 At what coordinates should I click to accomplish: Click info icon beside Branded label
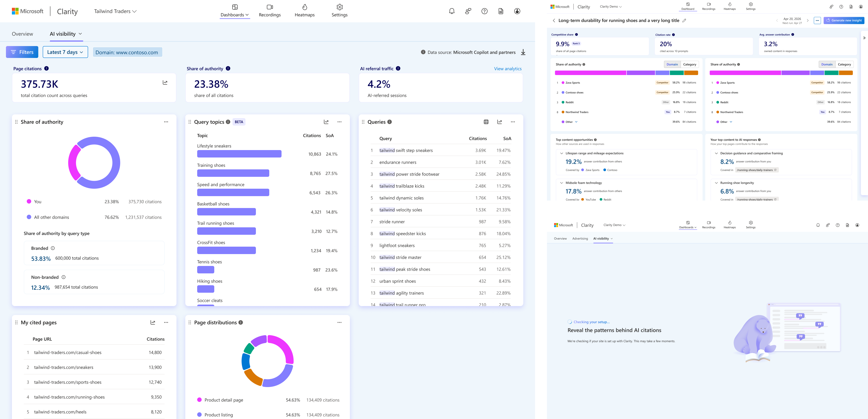click(53, 248)
